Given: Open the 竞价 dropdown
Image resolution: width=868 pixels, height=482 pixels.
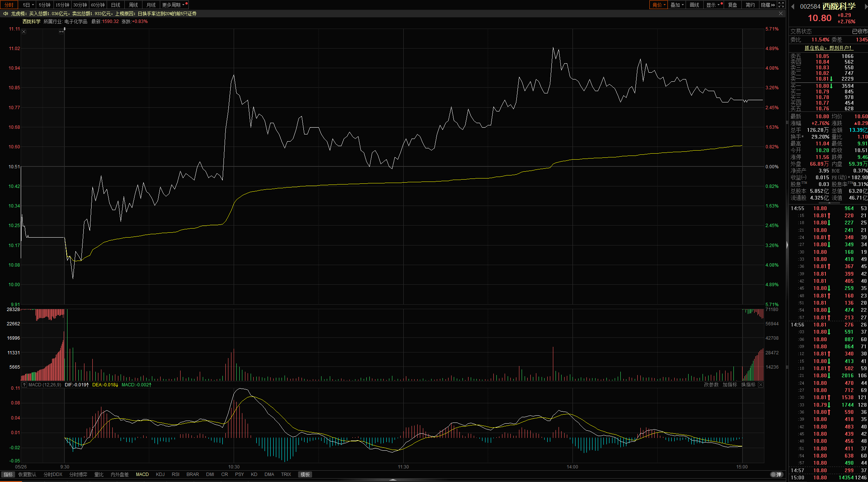Looking at the screenshot, I should 659,5.
